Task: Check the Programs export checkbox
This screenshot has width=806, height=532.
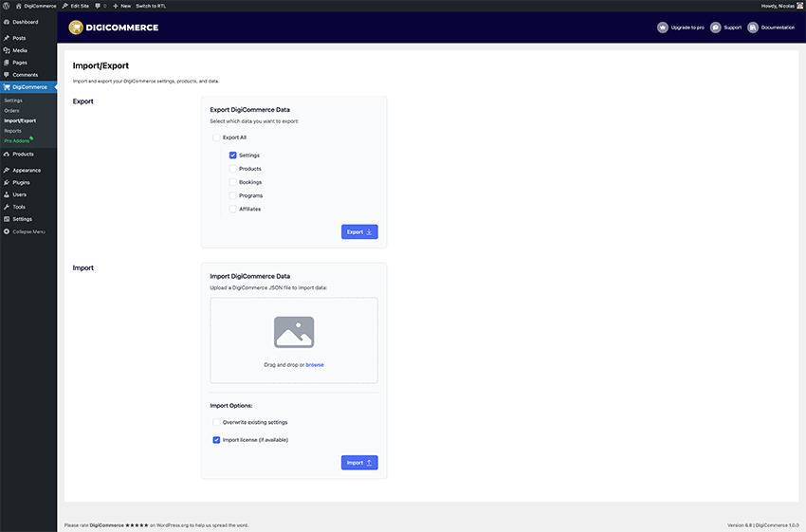Action: pyautogui.click(x=233, y=195)
